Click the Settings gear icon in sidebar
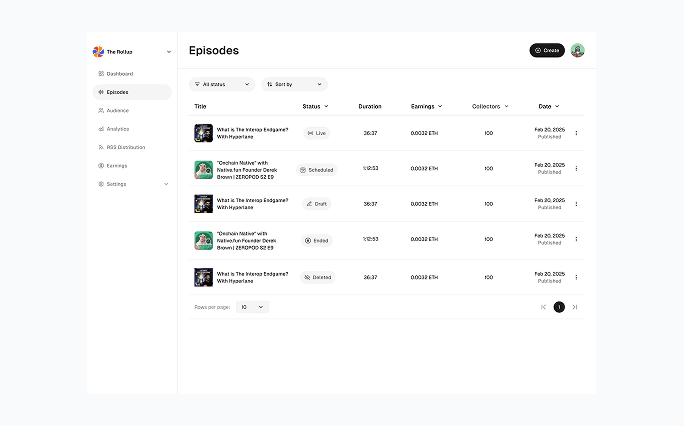Viewport: 684px width, 426px height. pyautogui.click(x=101, y=184)
